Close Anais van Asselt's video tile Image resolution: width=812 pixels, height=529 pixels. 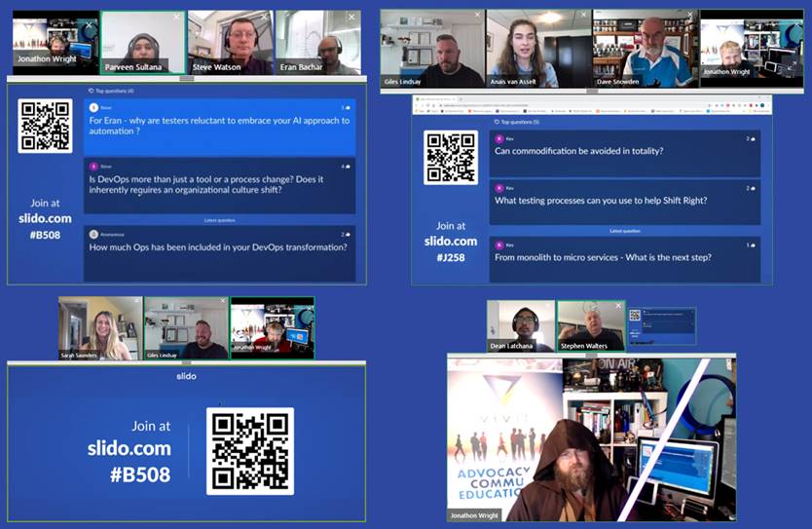pyautogui.click(x=585, y=17)
